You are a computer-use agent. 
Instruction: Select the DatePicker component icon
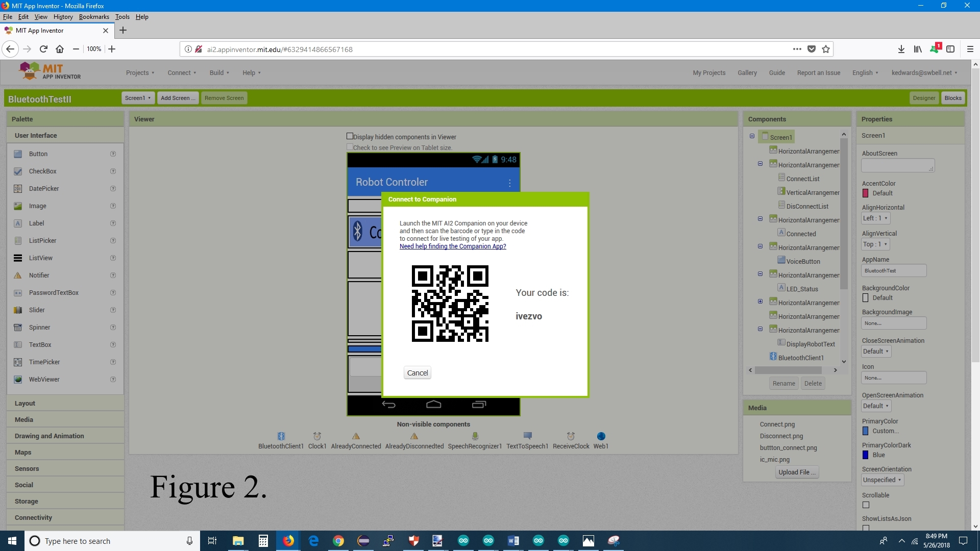18,189
